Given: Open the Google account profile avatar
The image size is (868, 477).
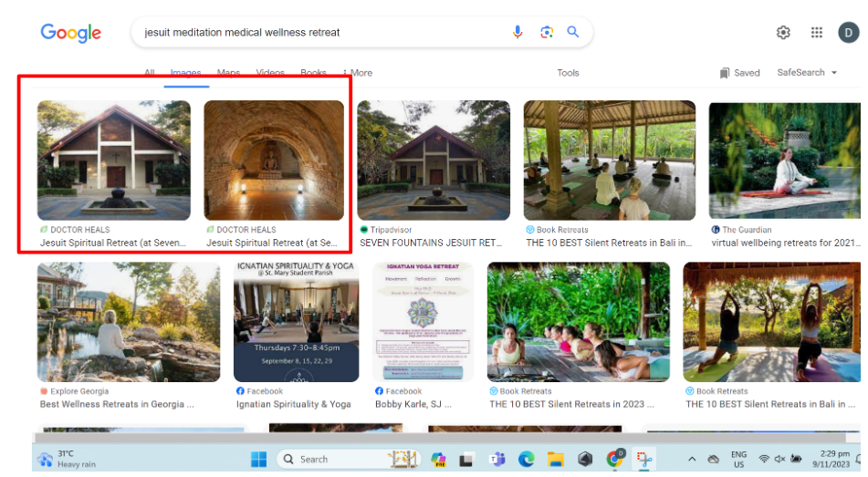Looking at the screenshot, I should click(848, 33).
